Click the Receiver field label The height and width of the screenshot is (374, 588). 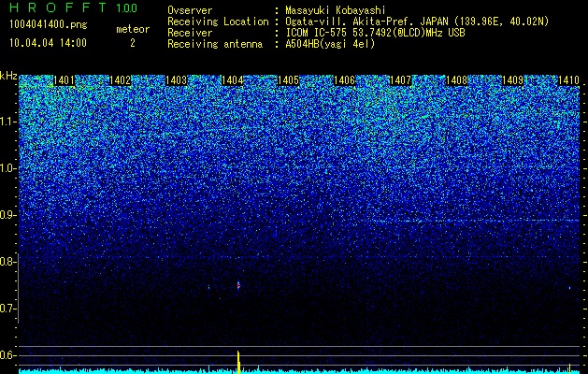tap(190, 33)
